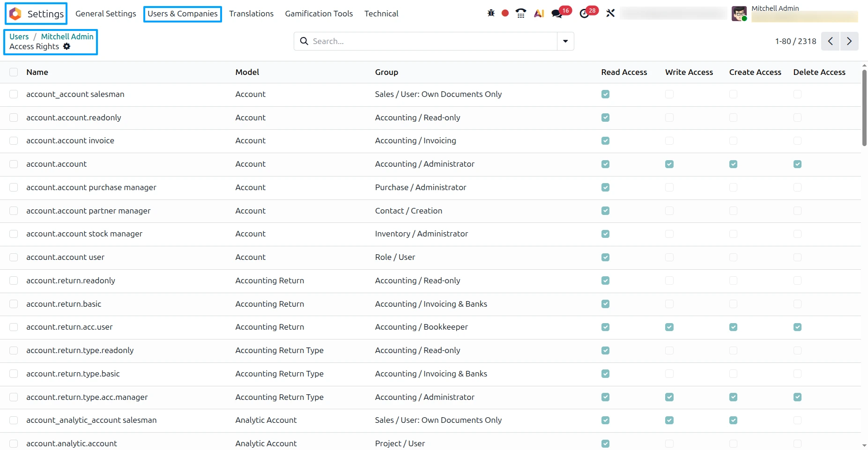The width and height of the screenshot is (868, 450).
Task: Click the red recording indicator icon
Action: (505, 13)
